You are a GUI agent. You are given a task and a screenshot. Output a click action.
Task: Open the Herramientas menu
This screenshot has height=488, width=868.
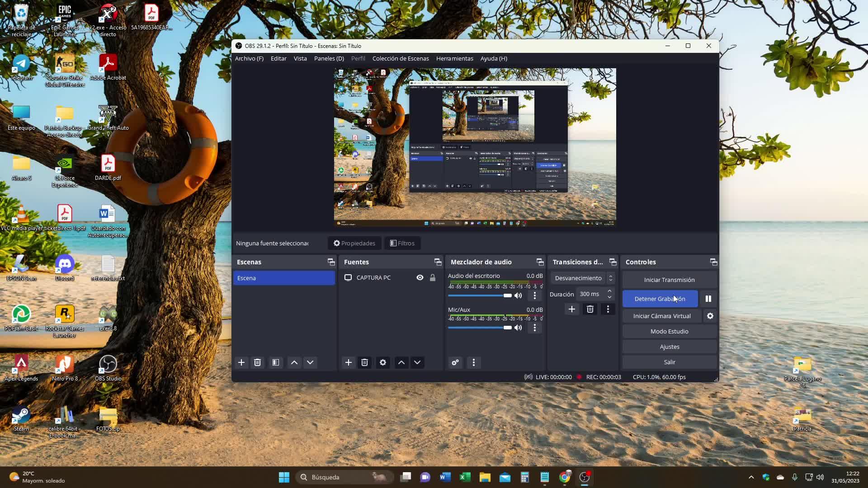[454, 58]
